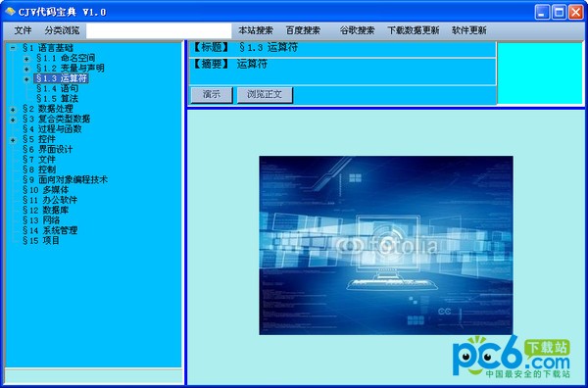Select §1.2 变量与声明 tree item
Image resolution: width=588 pixels, height=388 pixels.
tap(71, 69)
